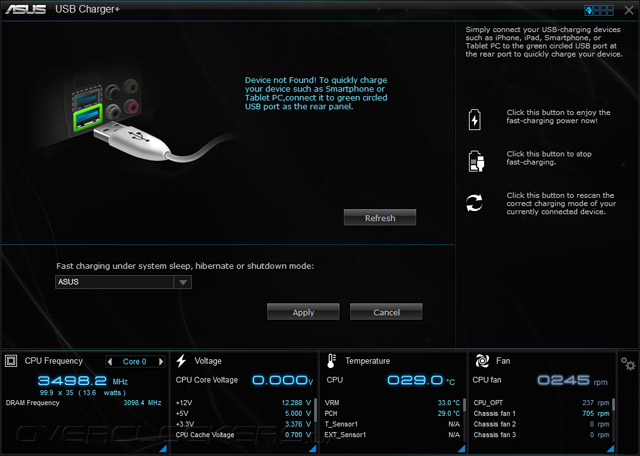
Task: Click the Temperature thermometer icon
Action: [331, 361]
